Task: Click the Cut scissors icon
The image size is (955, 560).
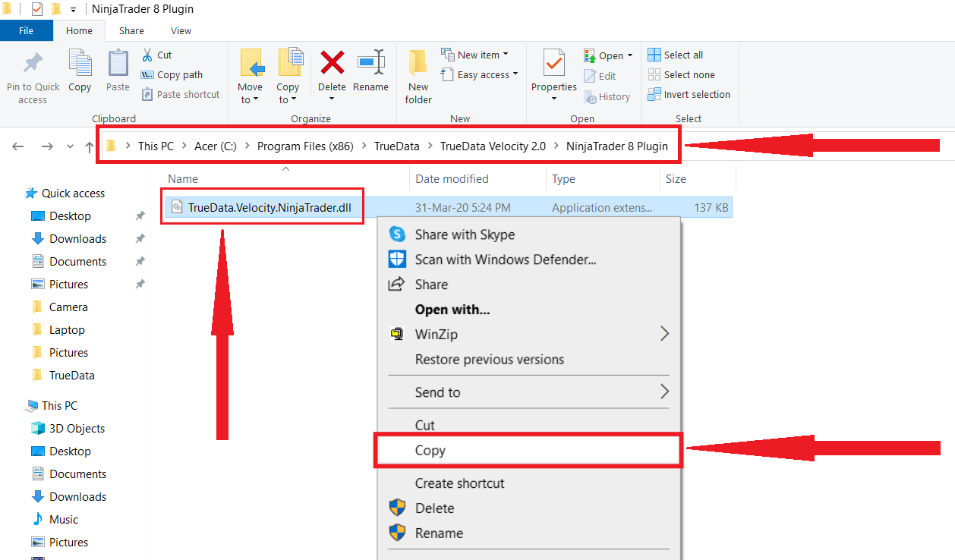Action: coord(147,55)
